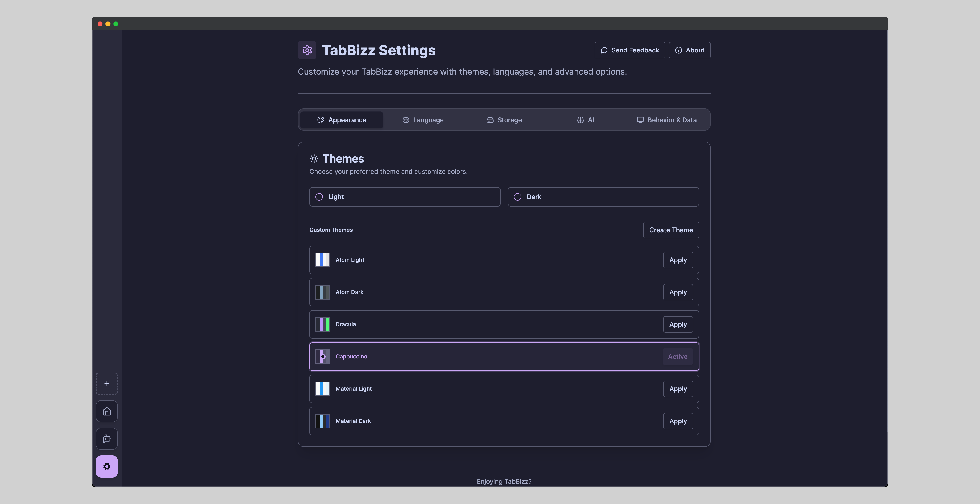Click the Atom Dark theme name

349,292
